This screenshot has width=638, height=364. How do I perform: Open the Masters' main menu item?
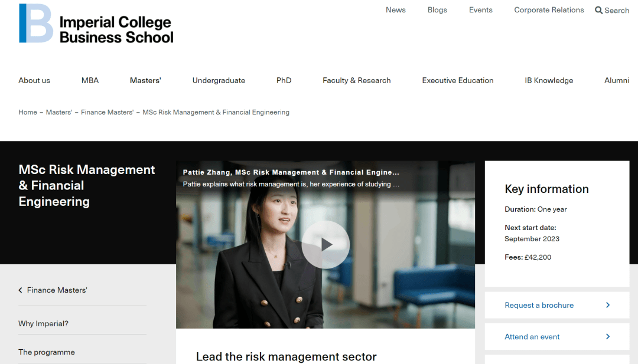(145, 80)
